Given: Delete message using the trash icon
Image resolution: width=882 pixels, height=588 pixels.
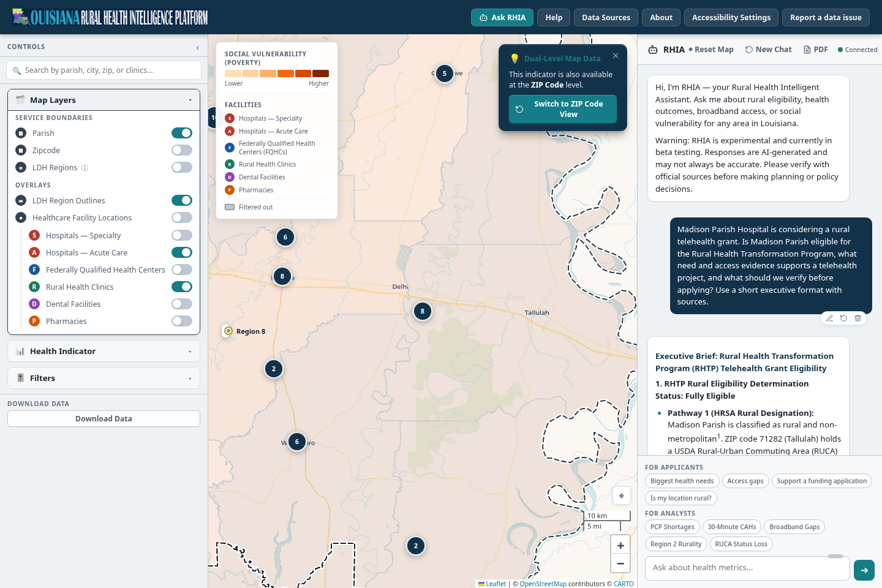Looking at the screenshot, I should coord(858,318).
